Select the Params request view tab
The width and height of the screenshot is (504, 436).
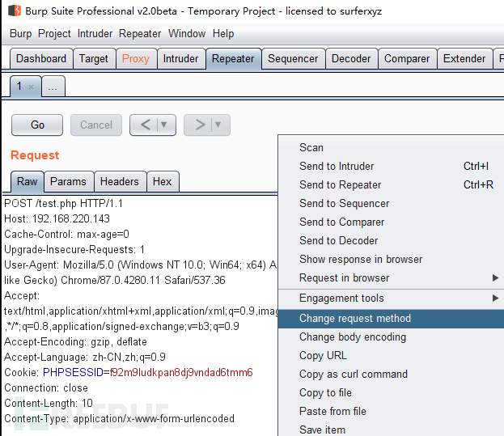click(x=69, y=181)
